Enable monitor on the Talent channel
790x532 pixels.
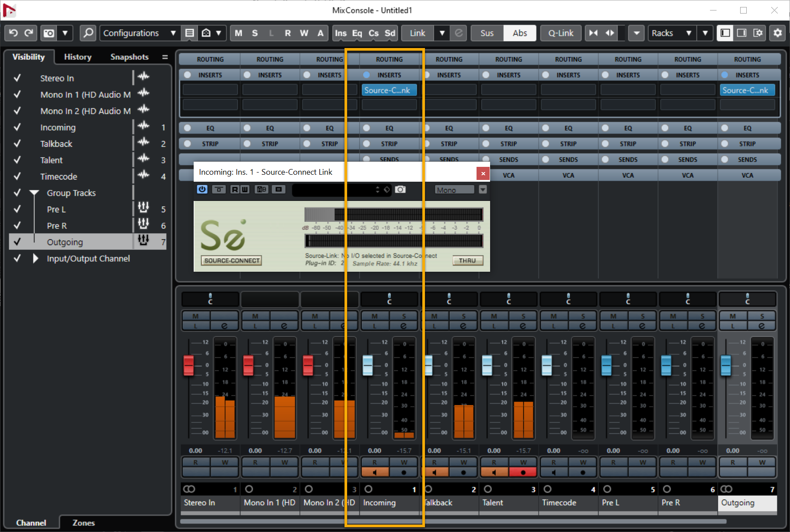click(494, 472)
